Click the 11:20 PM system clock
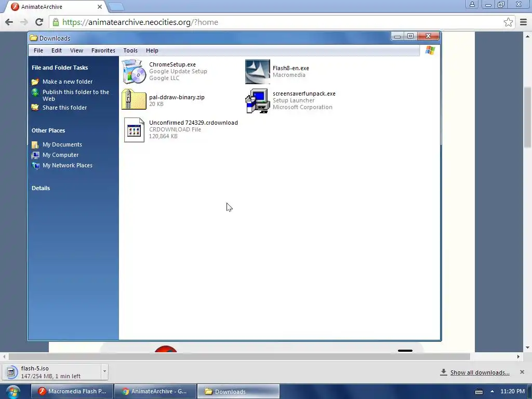Viewport: 532px width, 399px height. coord(512,392)
